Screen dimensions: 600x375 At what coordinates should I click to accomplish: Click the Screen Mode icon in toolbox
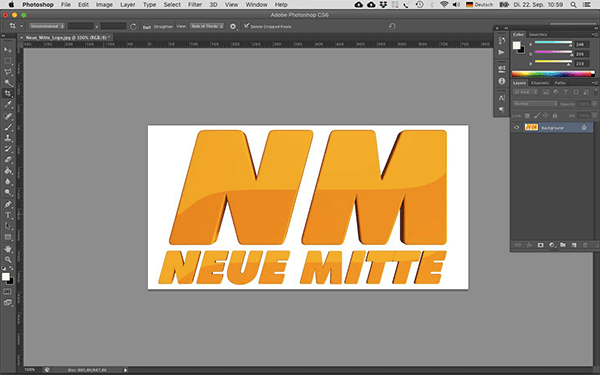click(x=8, y=302)
